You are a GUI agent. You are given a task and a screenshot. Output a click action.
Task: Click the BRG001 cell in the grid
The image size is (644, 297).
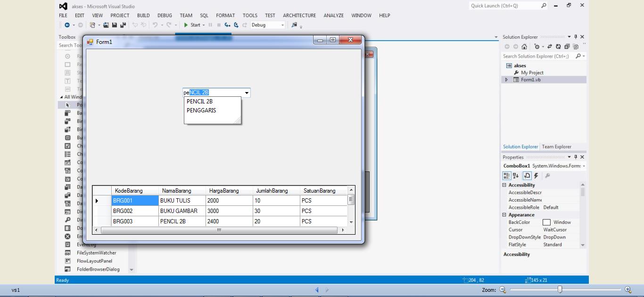[x=135, y=201]
